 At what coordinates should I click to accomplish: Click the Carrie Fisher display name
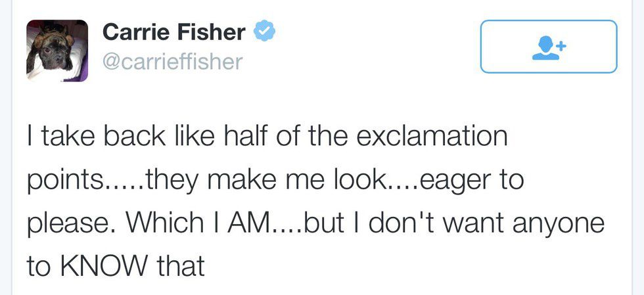(173, 32)
